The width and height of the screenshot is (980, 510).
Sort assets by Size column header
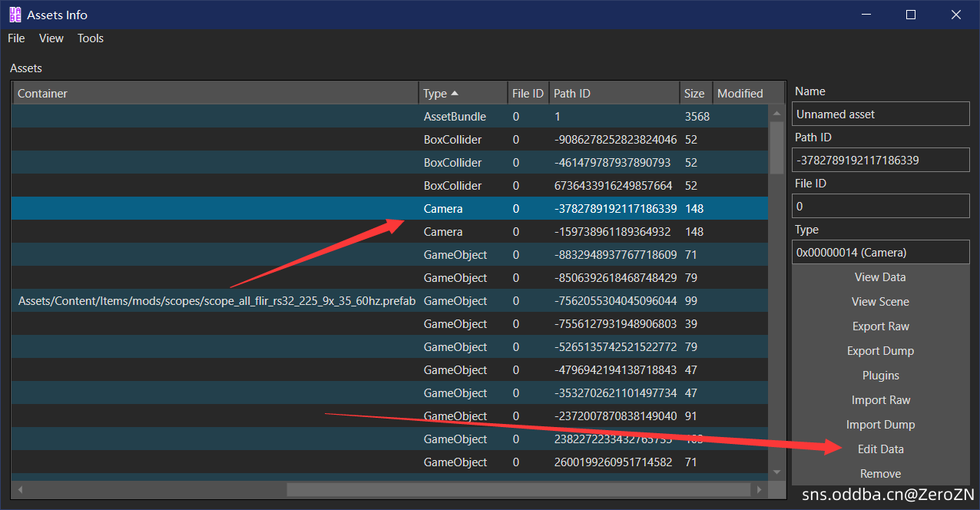point(694,94)
